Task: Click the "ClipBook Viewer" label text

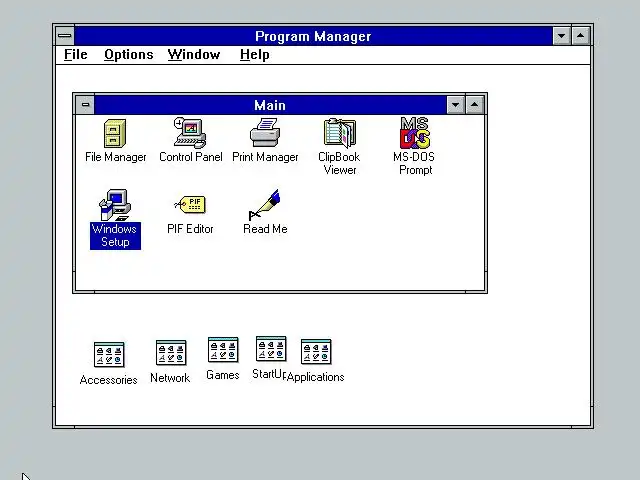Action: 339,163
